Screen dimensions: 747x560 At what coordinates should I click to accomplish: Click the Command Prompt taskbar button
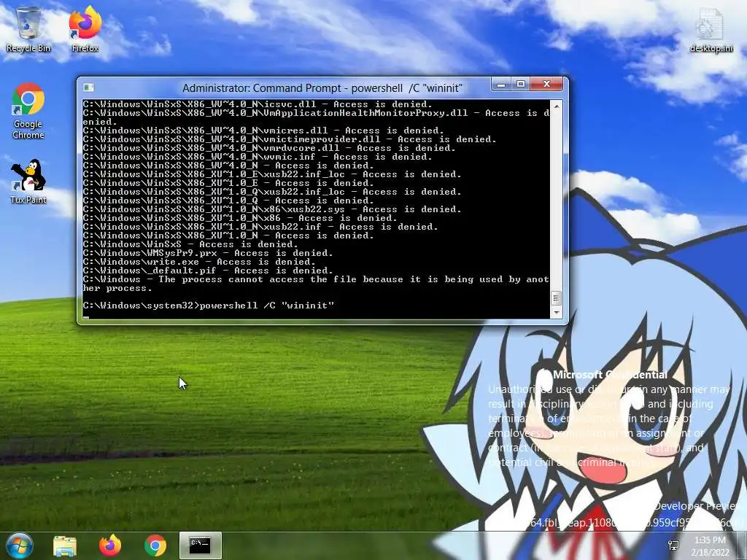pos(200,545)
